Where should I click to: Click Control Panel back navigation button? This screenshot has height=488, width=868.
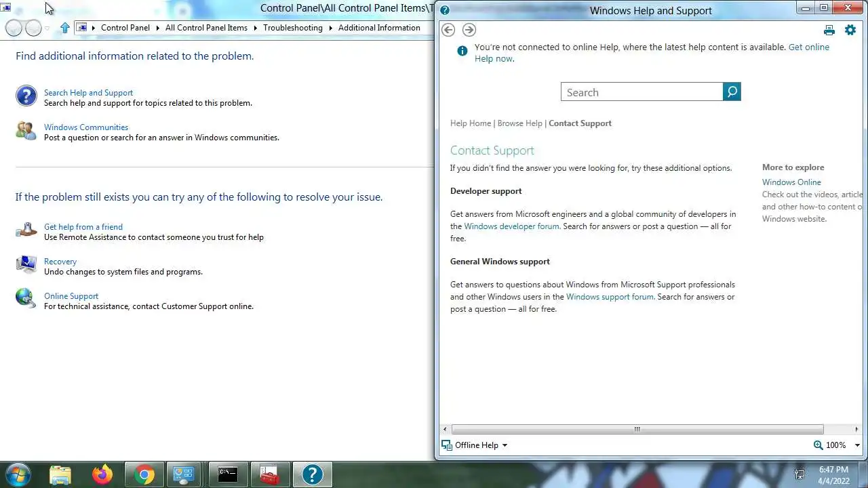coord(14,28)
